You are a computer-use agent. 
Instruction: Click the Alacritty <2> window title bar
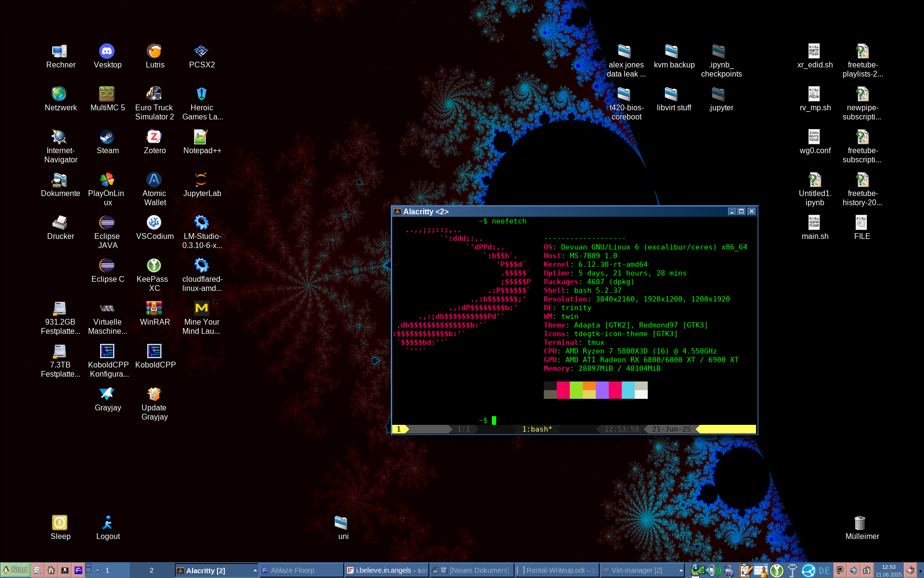tap(561, 211)
